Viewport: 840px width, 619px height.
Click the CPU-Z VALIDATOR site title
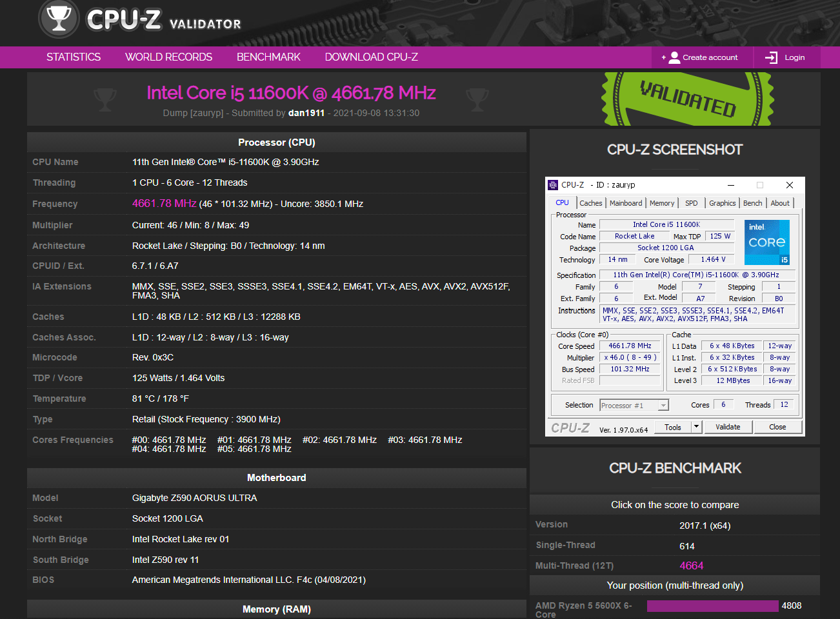(x=164, y=20)
